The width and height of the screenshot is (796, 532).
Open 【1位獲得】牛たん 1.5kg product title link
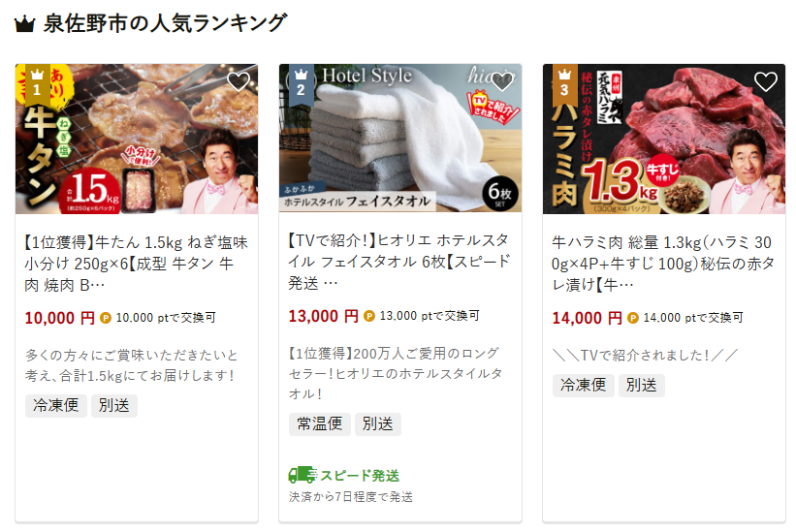pos(136,264)
